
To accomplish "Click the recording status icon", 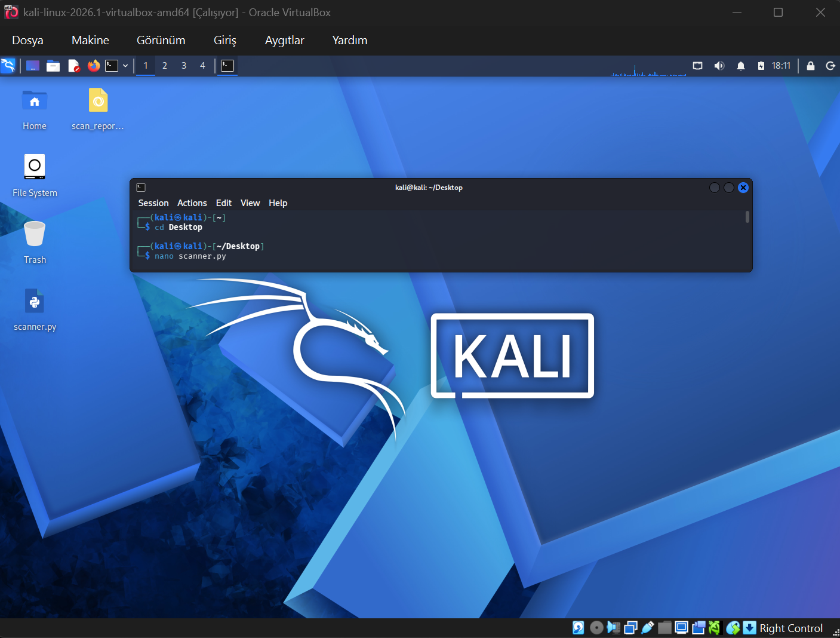I will (x=699, y=628).
